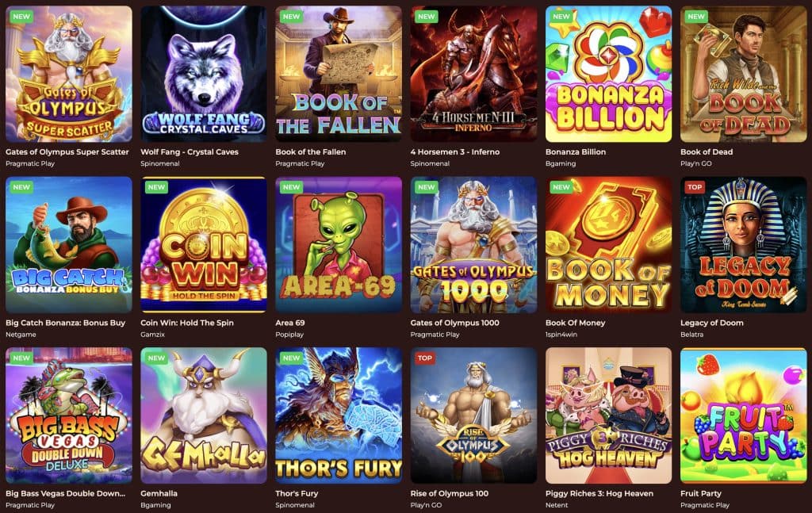The width and height of the screenshot is (812, 513).
Task: Open the Big Catch Bonanza: Bonus Buy title link
Action: 65,323
